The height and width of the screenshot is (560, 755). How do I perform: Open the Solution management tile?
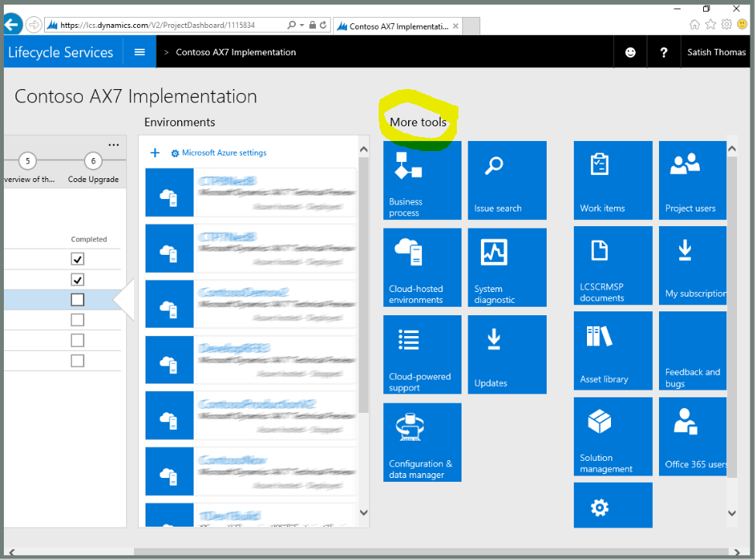613,436
